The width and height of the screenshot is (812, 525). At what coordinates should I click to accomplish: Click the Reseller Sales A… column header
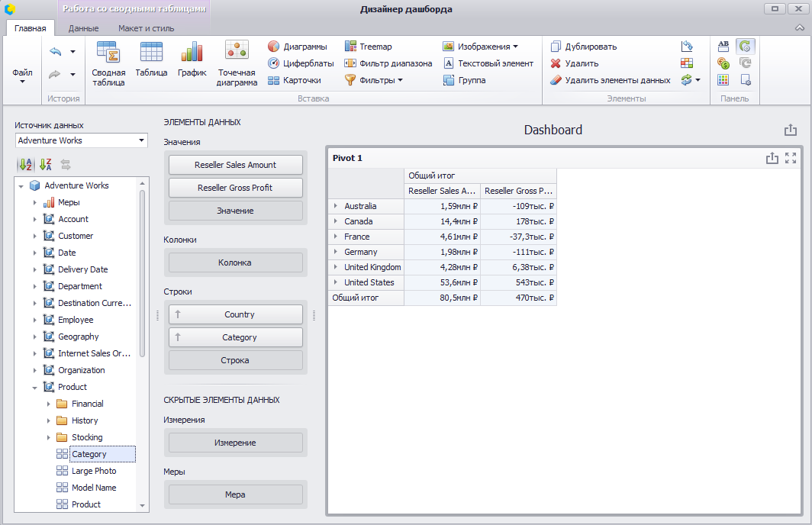tap(442, 191)
